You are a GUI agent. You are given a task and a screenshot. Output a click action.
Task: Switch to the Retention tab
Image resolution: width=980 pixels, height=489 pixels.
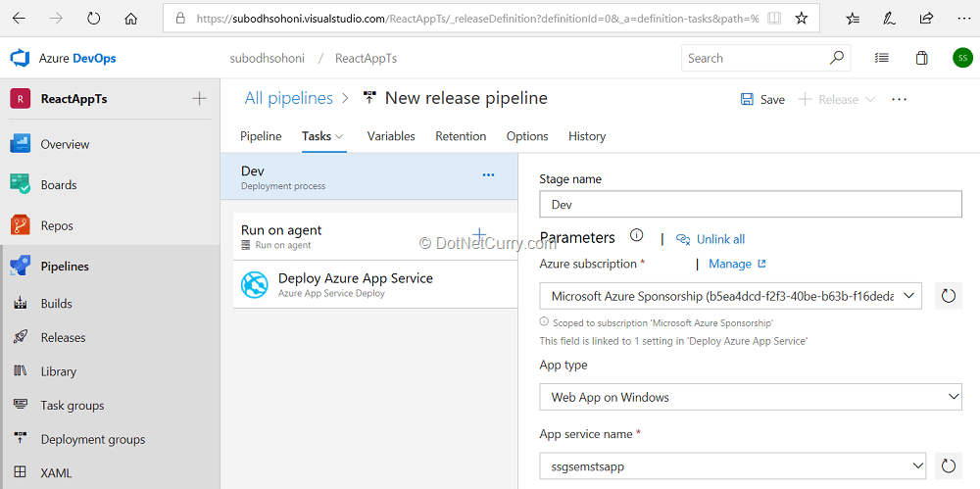(x=461, y=136)
